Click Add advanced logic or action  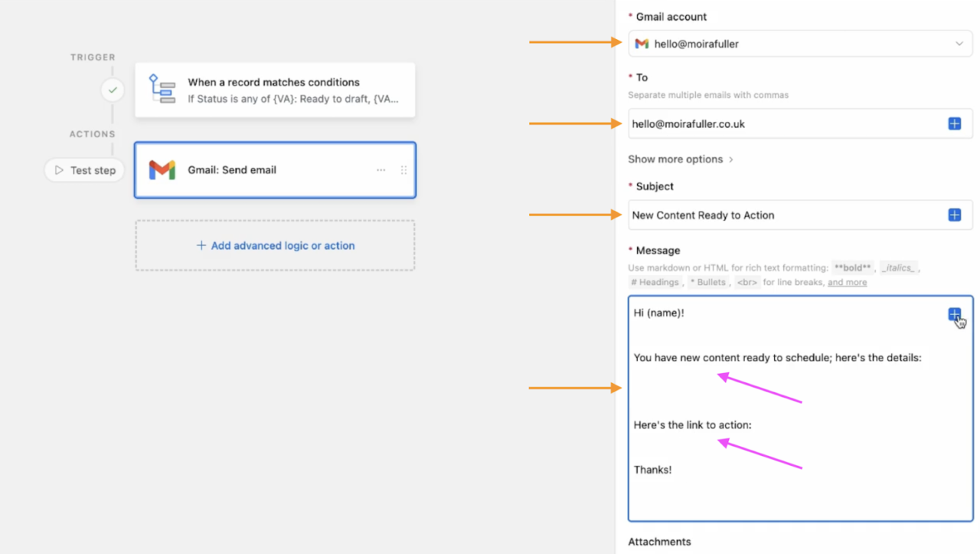[275, 245]
